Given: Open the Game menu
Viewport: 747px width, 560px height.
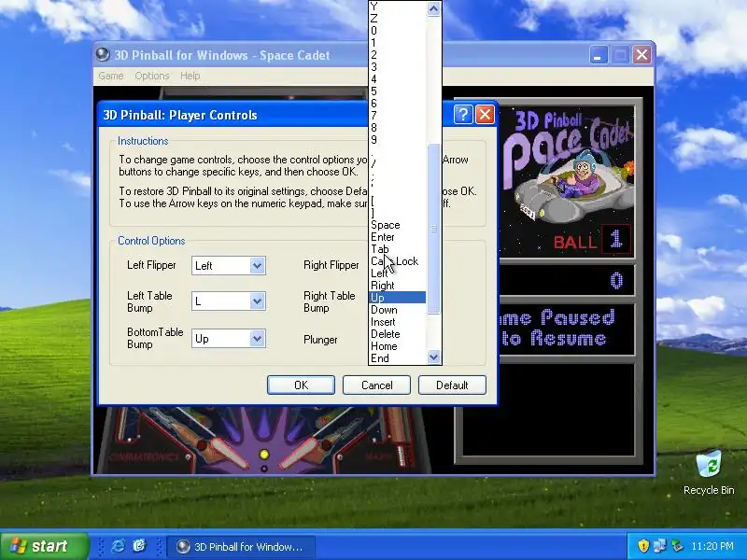Looking at the screenshot, I should 111,76.
